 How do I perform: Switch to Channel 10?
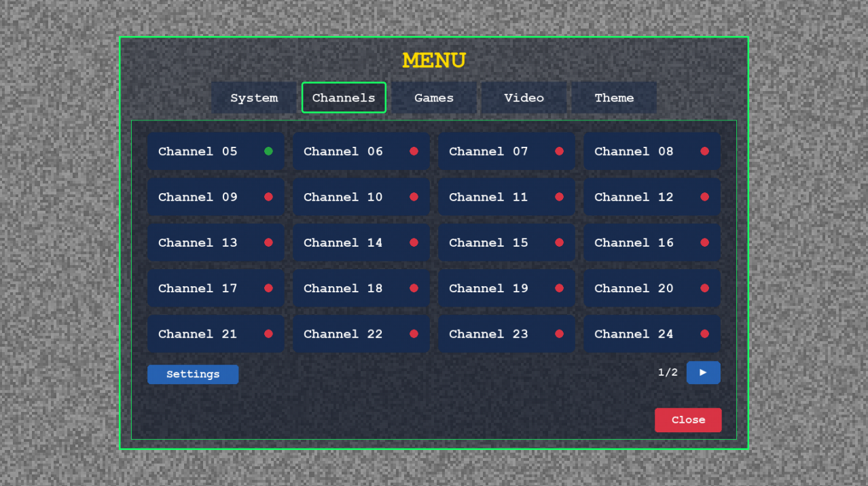361,197
